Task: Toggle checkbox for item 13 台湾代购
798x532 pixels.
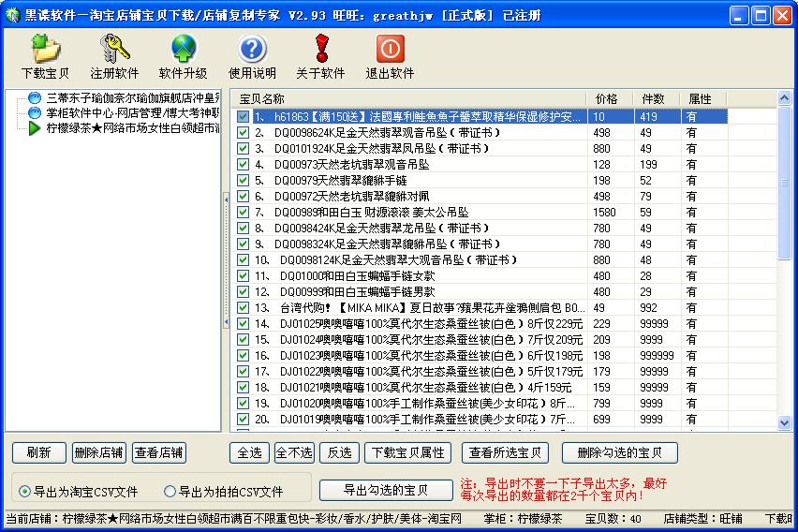Action: pos(243,307)
